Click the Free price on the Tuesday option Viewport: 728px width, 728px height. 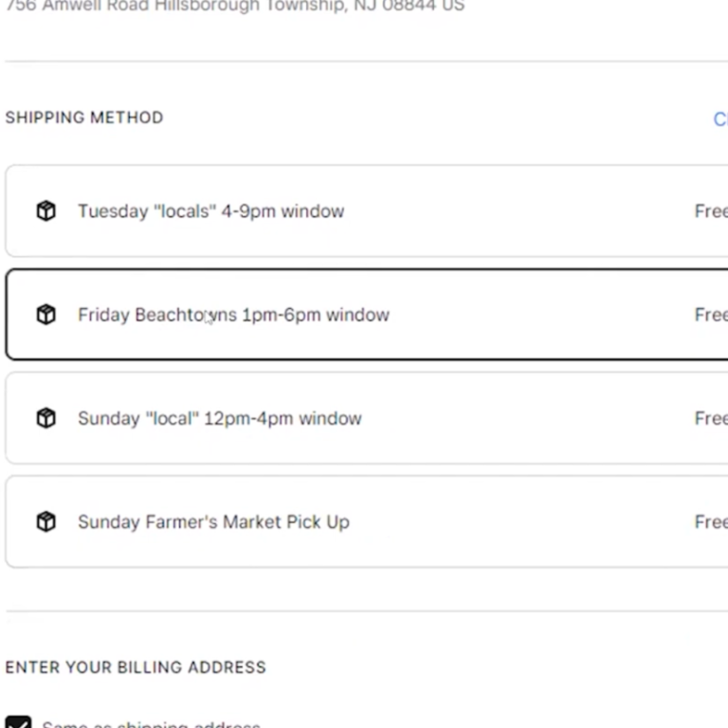(x=711, y=211)
